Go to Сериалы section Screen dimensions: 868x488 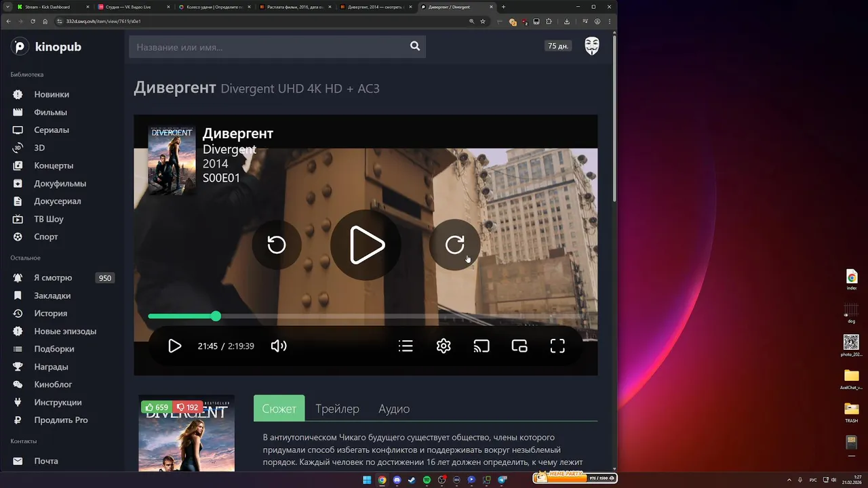[x=52, y=129]
